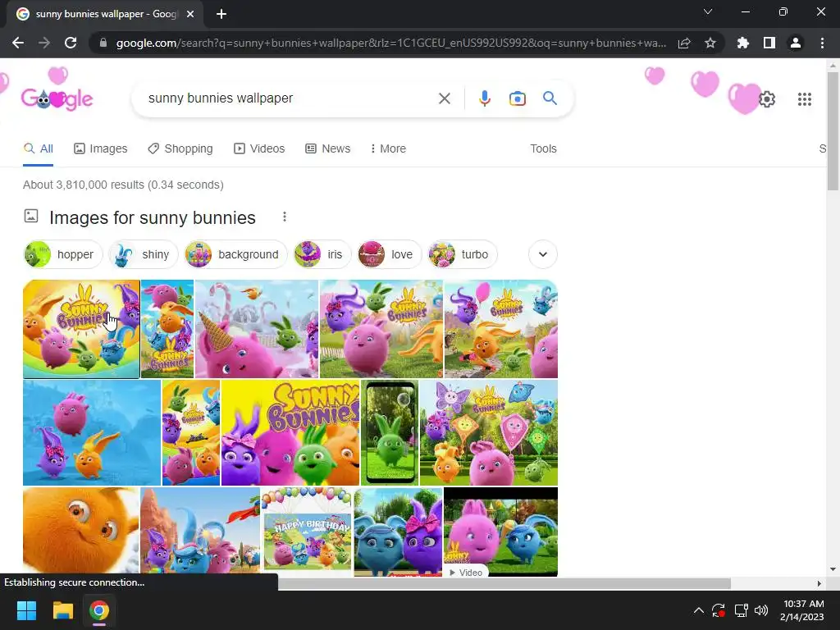Select the All results tab
This screenshot has height=630, width=840.
(38, 148)
